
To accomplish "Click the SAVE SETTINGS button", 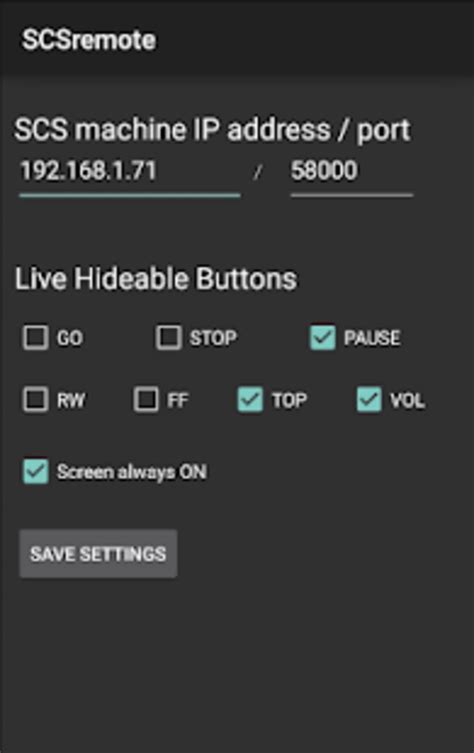I will click(x=98, y=554).
